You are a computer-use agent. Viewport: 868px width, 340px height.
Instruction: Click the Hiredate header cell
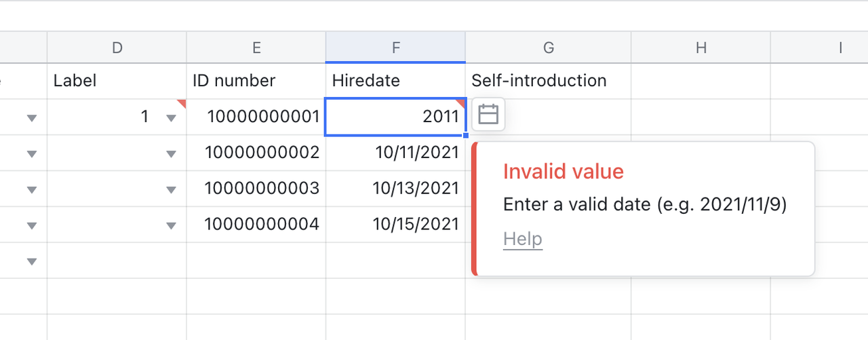click(x=395, y=81)
